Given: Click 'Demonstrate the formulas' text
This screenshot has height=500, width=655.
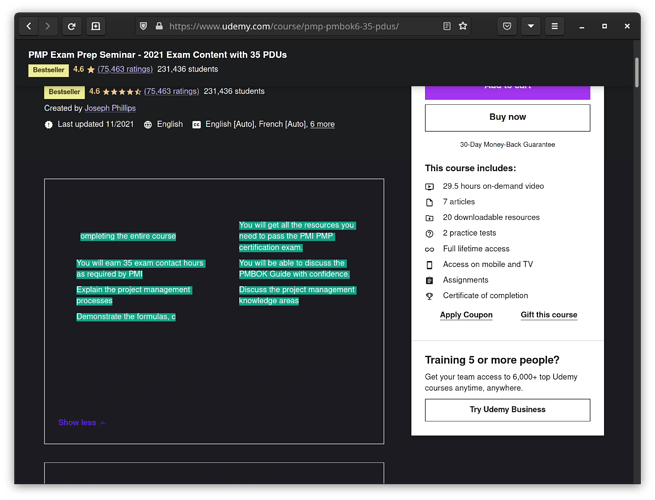Looking at the screenshot, I should pyautogui.click(x=126, y=317).
